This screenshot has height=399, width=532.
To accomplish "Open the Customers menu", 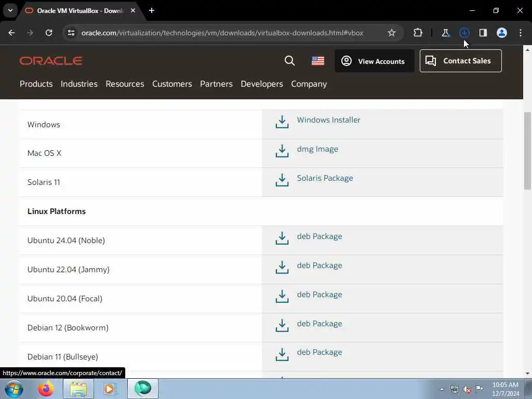I will [172, 84].
